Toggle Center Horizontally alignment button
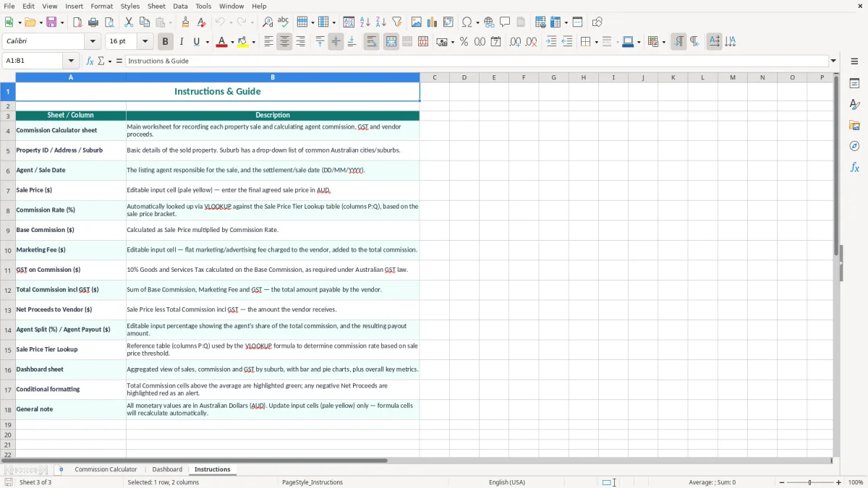Image resolution: width=868 pixels, height=488 pixels. pyautogui.click(x=284, y=42)
